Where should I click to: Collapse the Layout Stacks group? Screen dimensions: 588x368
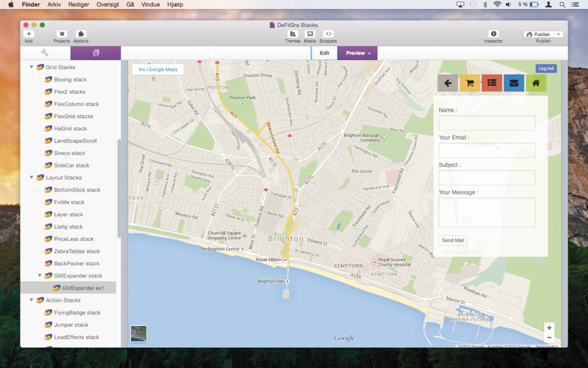coord(31,178)
